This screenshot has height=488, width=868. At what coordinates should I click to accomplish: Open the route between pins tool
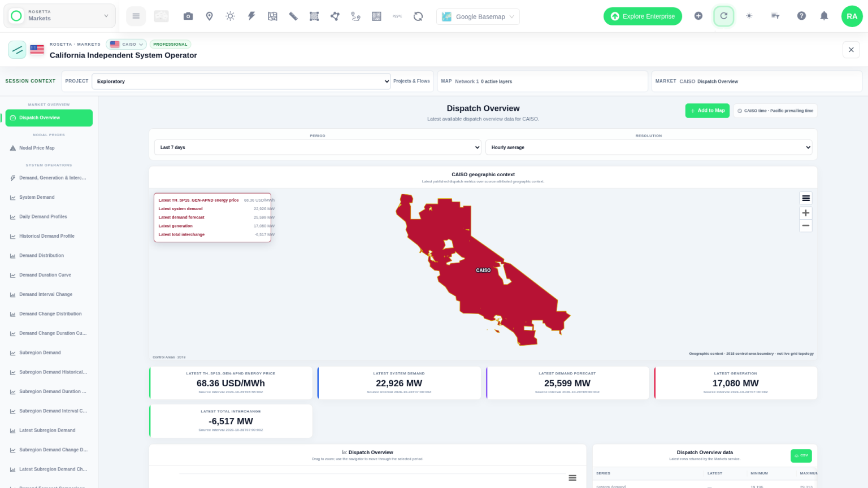point(355,16)
